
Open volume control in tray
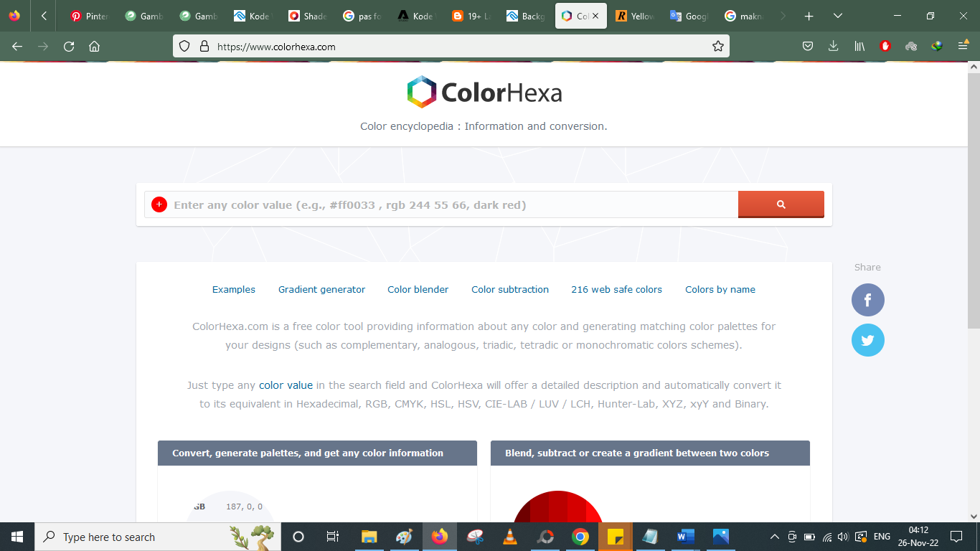tap(843, 537)
